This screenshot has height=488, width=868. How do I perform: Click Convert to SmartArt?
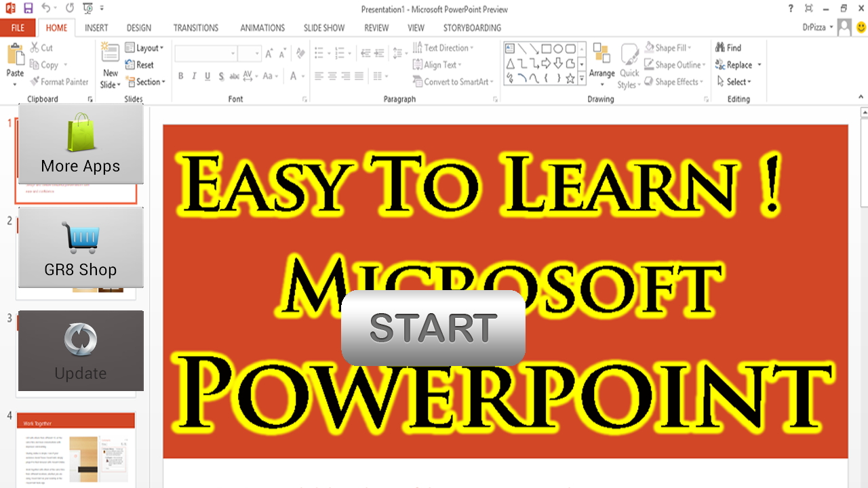(x=454, y=82)
